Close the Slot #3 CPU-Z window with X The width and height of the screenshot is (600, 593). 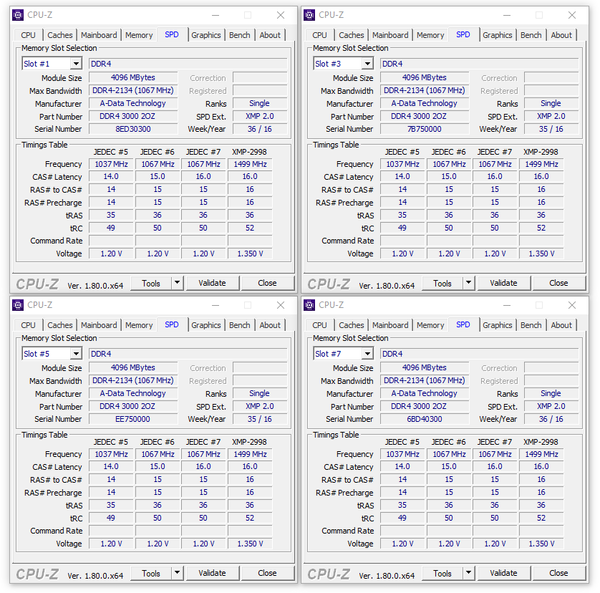point(572,15)
